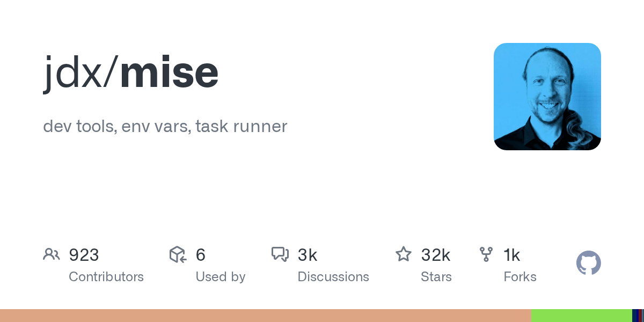Click the dark blue language bar segment
The width and height of the screenshot is (644, 322).
[x=635, y=316]
